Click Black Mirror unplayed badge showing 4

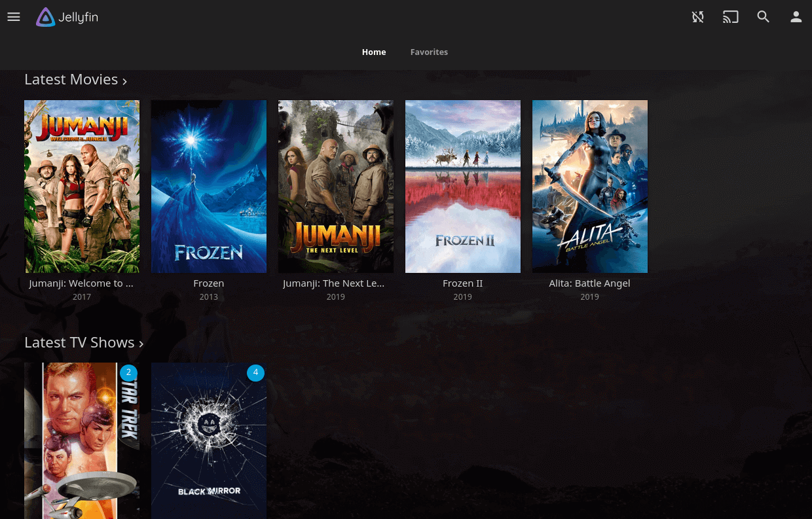(255, 372)
